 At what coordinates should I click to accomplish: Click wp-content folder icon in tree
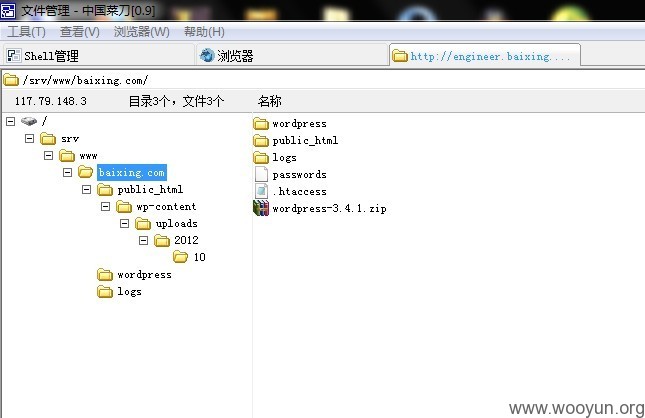point(124,207)
